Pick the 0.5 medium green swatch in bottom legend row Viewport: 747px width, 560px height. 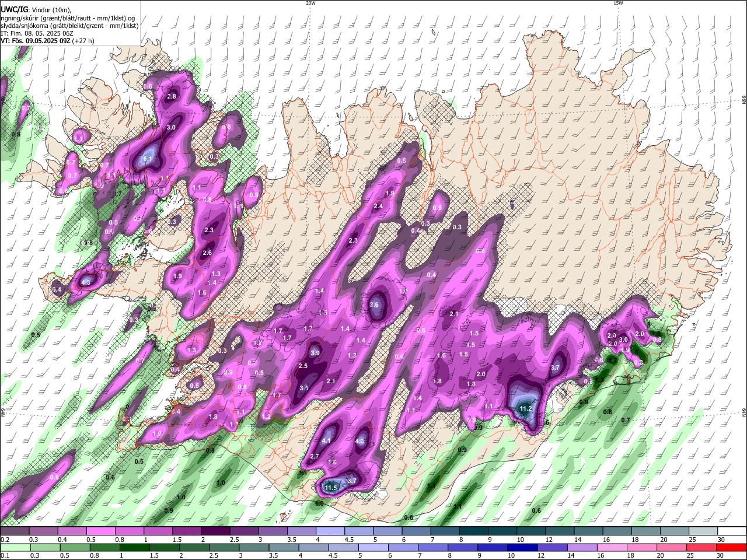coord(75,547)
